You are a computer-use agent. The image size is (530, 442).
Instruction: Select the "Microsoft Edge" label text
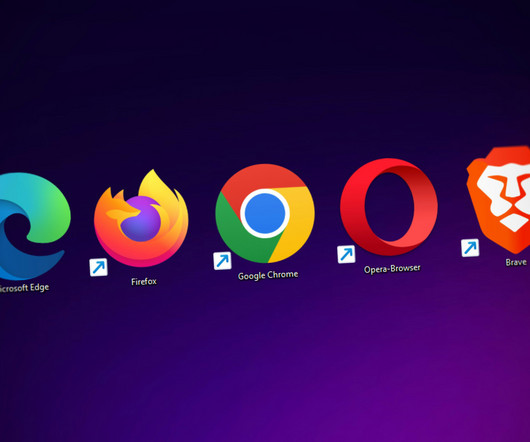tap(24, 288)
